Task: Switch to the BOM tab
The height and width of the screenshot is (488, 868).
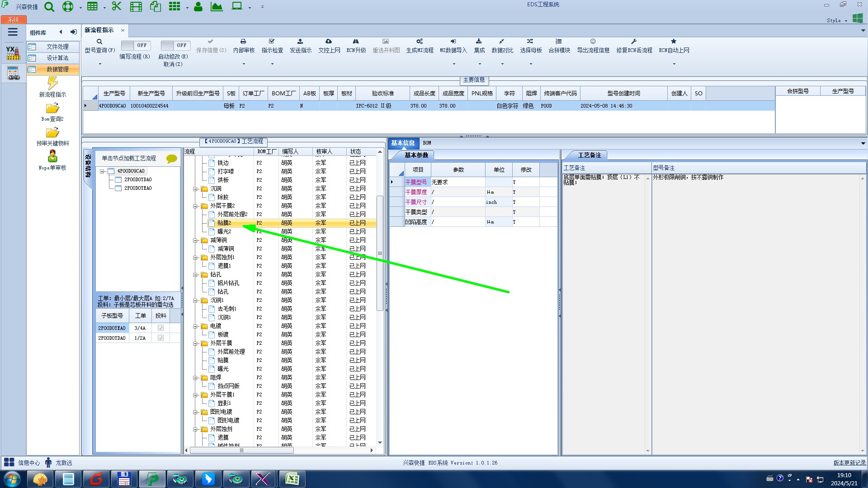Action: [427, 143]
